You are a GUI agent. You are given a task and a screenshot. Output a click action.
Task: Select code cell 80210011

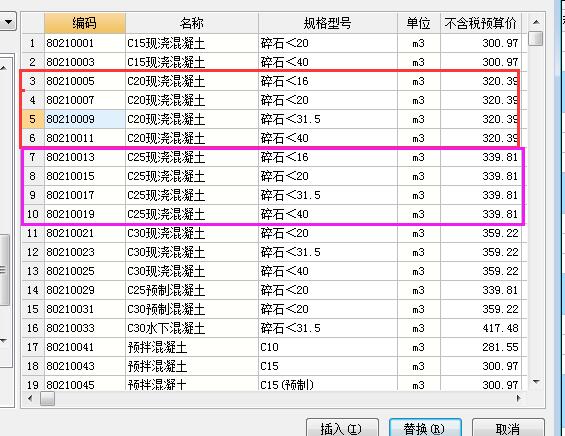(85, 138)
